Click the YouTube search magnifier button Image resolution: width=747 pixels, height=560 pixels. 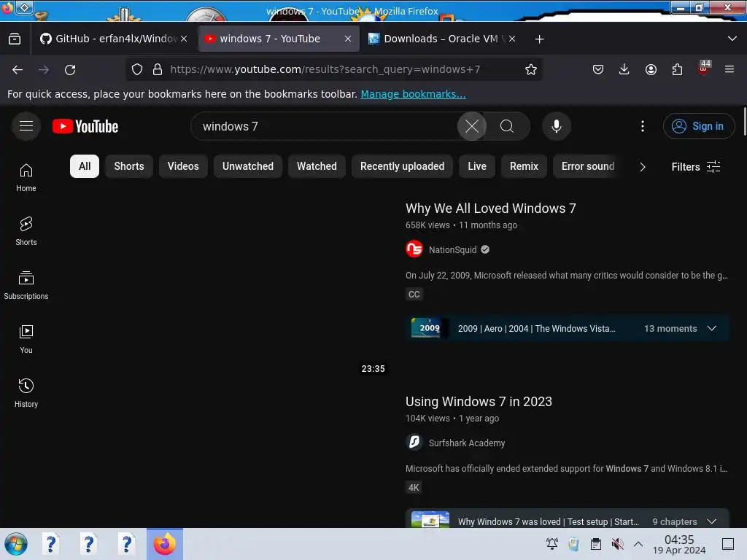click(x=507, y=126)
